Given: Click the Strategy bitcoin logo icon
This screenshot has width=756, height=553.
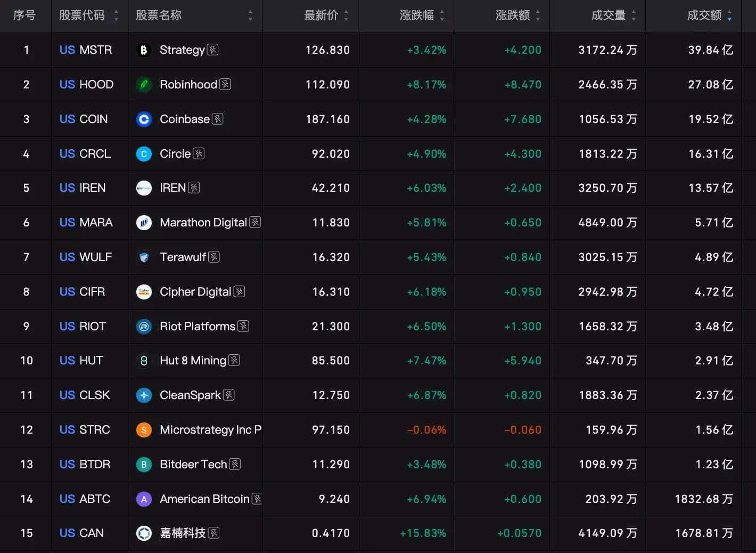Looking at the screenshot, I should [x=144, y=50].
